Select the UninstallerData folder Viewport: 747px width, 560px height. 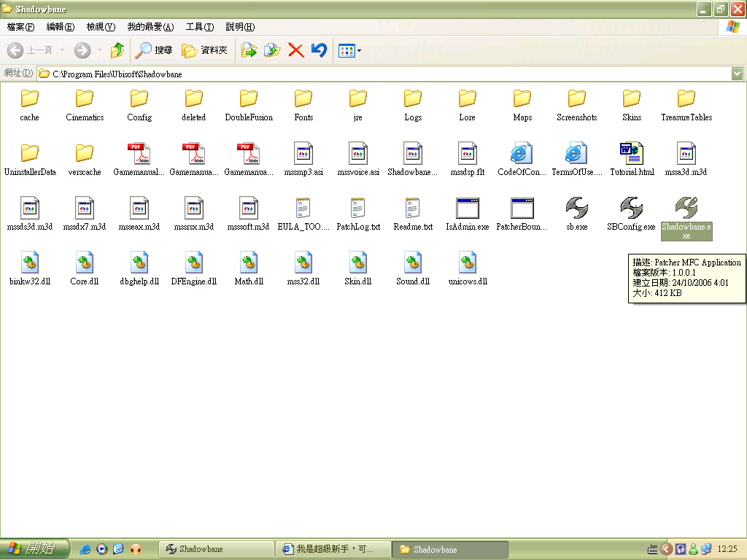tap(30, 160)
